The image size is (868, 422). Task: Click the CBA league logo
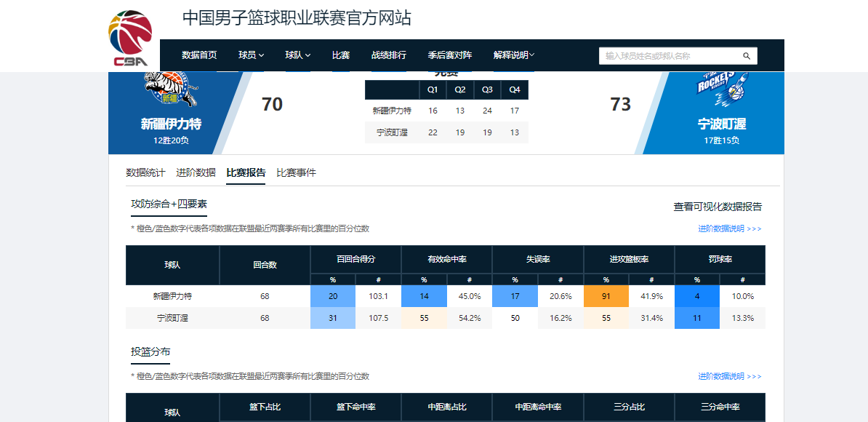(x=131, y=38)
